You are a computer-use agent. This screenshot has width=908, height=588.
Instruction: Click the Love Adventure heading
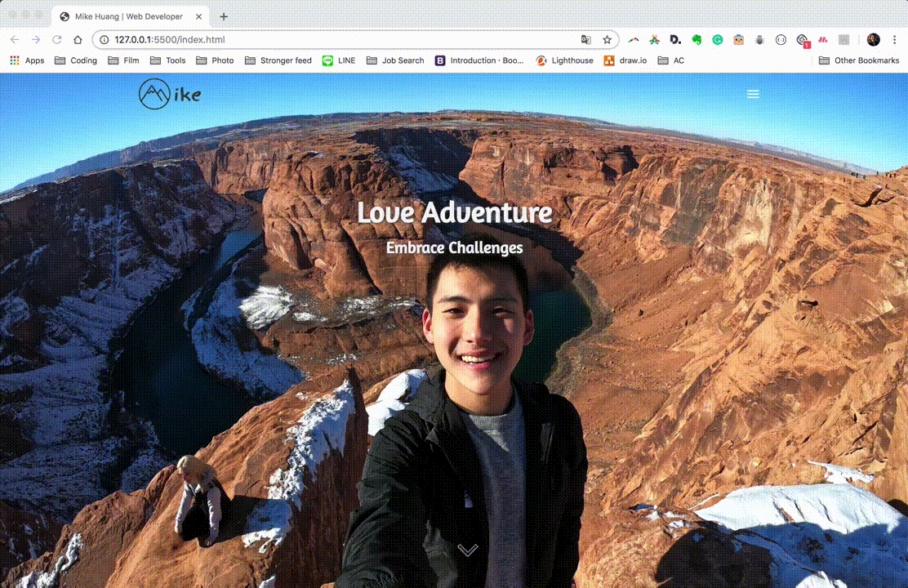pyautogui.click(x=455, y=212)
